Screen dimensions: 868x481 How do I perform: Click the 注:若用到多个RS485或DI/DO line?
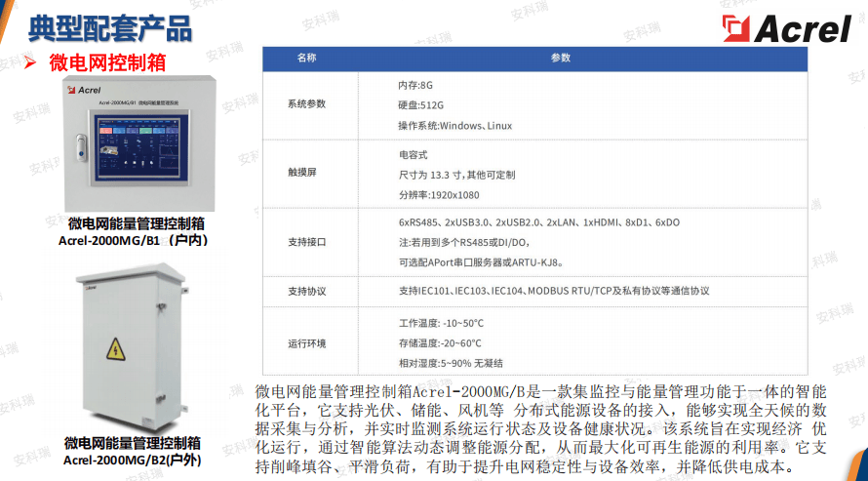coord(464,242)
